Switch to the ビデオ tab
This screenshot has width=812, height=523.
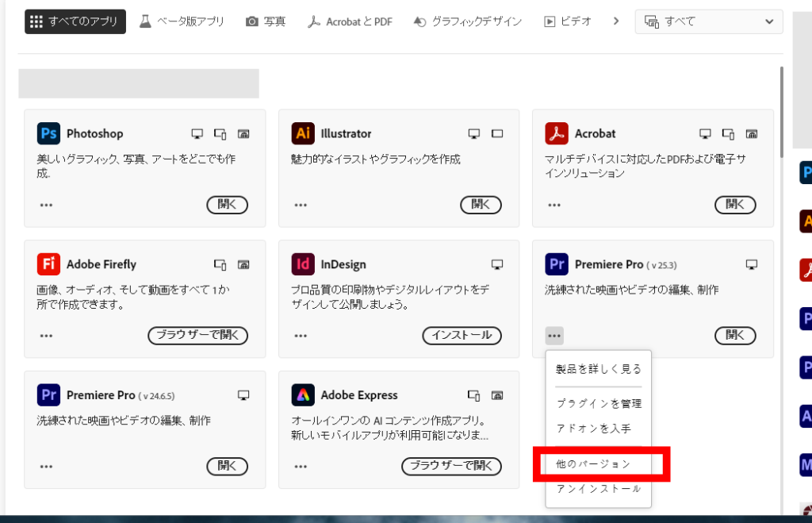[x=568, y=21]
